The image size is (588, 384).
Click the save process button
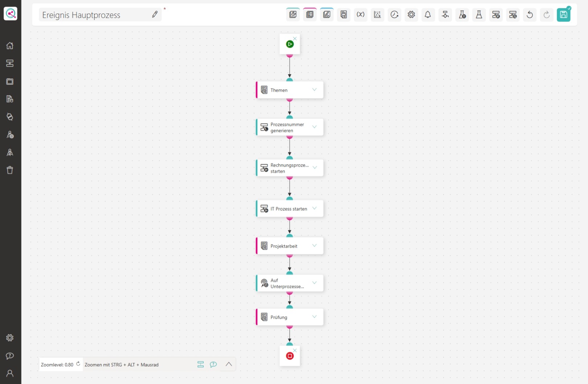563,15
